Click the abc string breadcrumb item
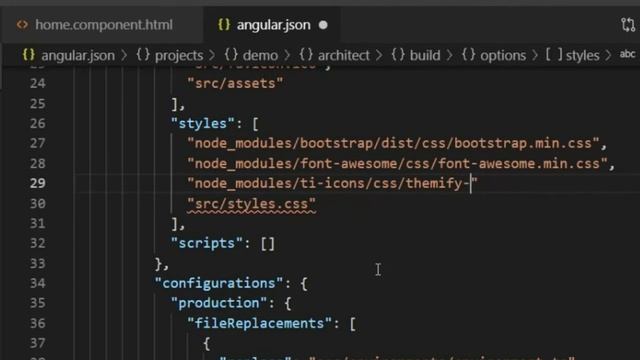 (627, 54)
